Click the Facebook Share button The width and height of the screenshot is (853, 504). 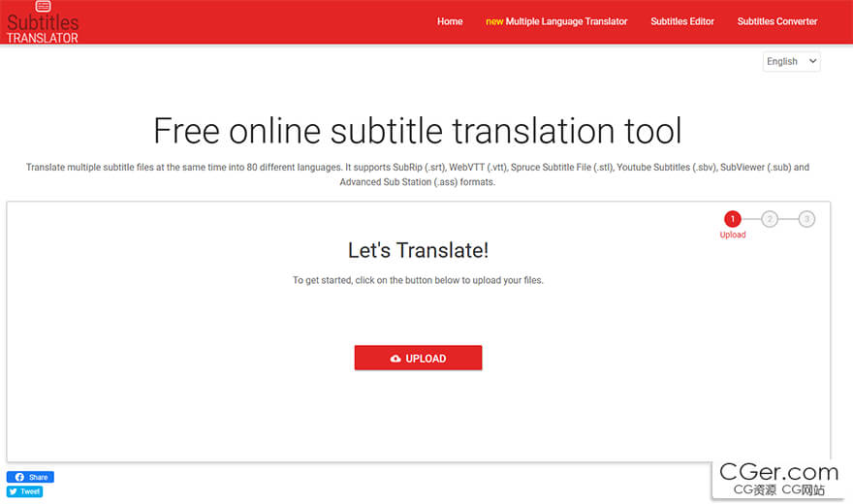pos(30,477)
